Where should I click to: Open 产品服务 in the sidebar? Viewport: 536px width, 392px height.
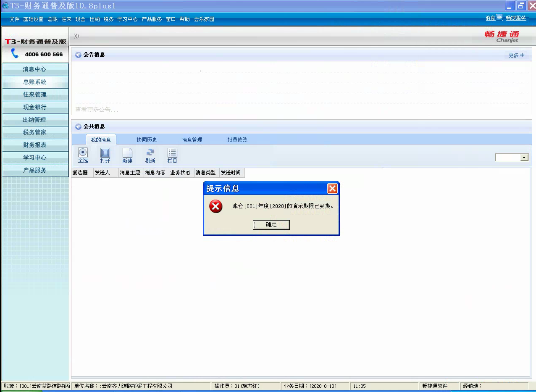(x=35, y=170)
